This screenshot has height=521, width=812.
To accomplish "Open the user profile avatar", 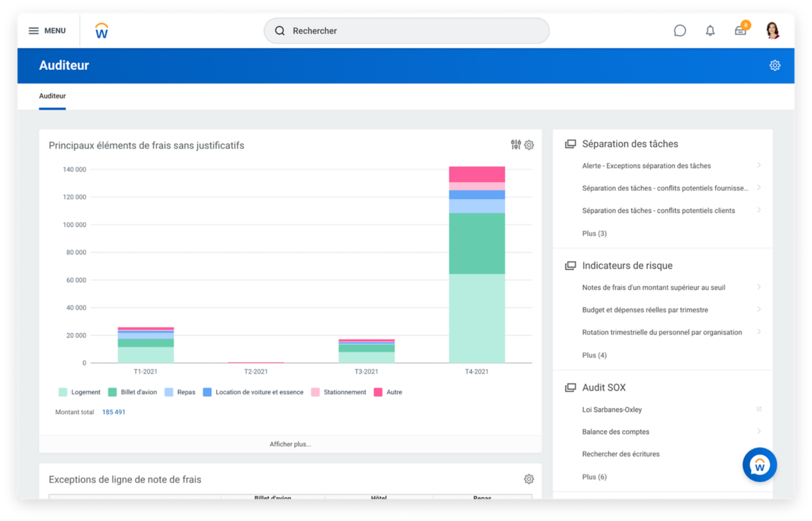I will (772, 31).
